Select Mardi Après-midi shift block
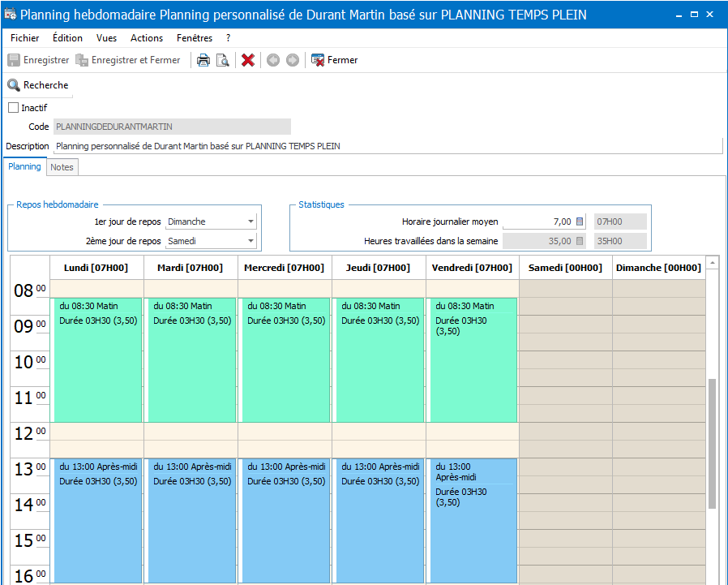The height and width of the screenshot is (585, 728). 191,521
